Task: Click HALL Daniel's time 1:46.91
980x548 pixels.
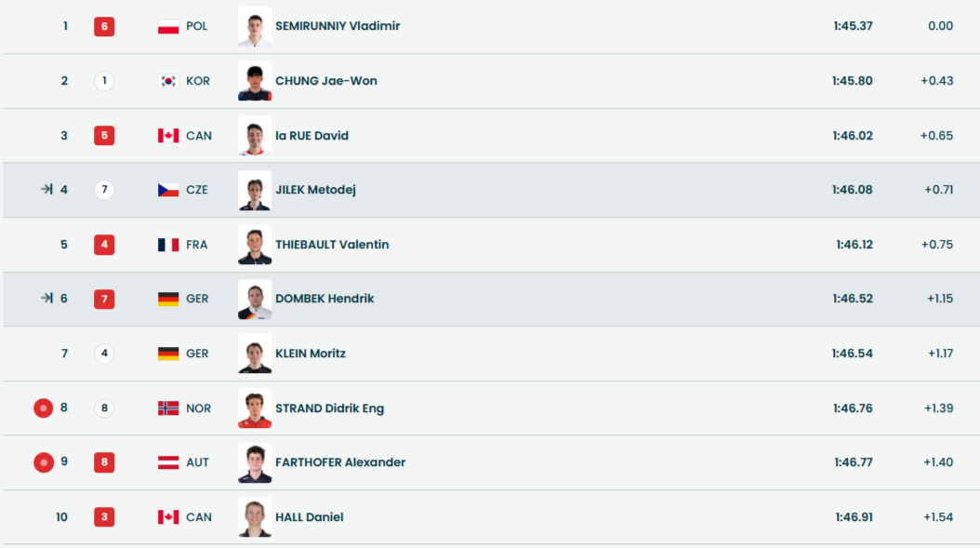Action: tap(853, 517)
